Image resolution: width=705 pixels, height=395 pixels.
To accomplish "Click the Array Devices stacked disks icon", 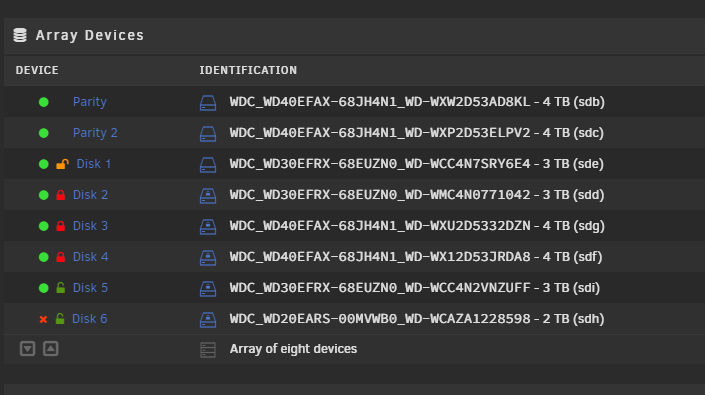I will pyautogui.click(x=20, y=35).
